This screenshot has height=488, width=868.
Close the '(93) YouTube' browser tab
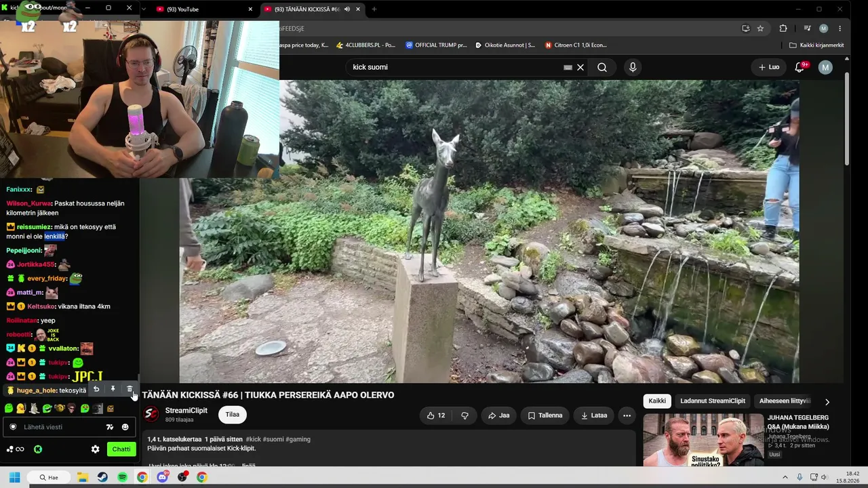click(250, 9)
